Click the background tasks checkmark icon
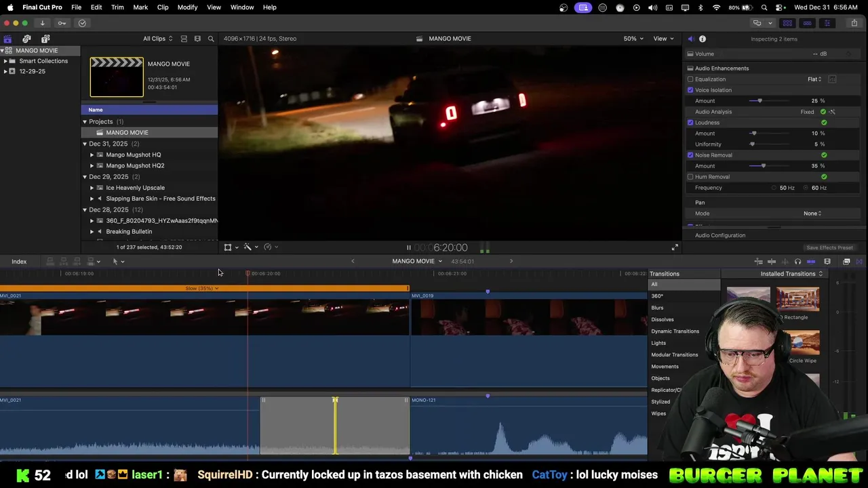Viewport: 868px width, 488px height. (x=82, y=23)
